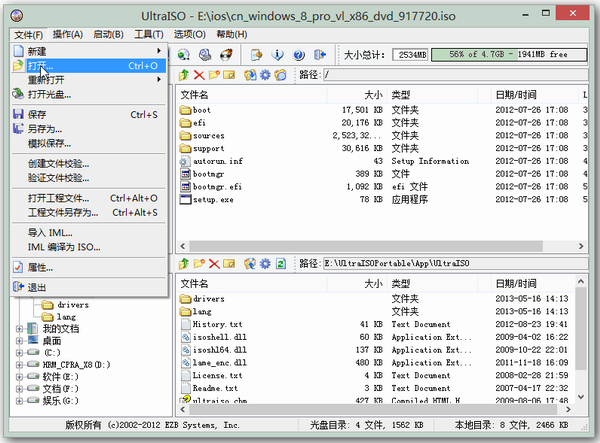Click the ISO pane scroll right arrow
Screen dimensions: 600x443
(x=581, y=246)
